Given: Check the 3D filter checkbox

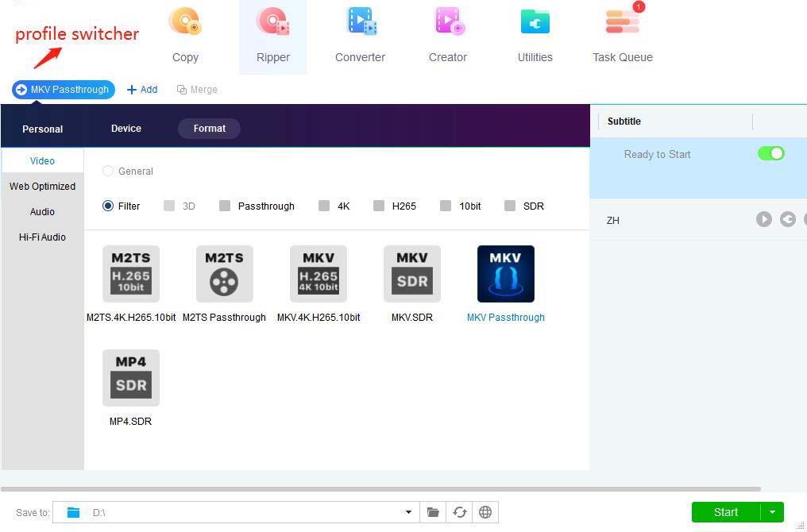Looking at the screenshot, I should [169, 206].
